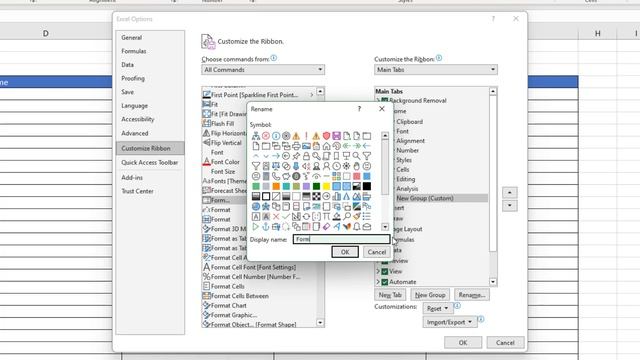Switch to Quick Access Toolbar settings

coord(149,162)
